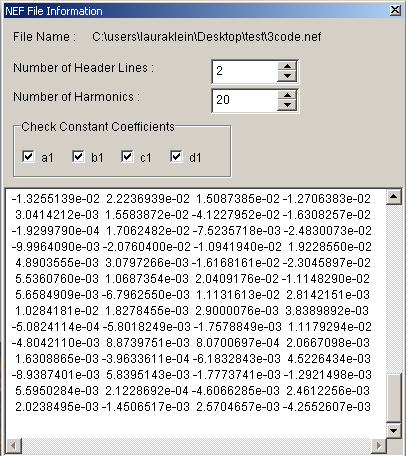This screenshot has width=406, height=456.
Task: Click the Number of Harmonics field showing 20
Action: pyautogui.click(x=245, y=100)
